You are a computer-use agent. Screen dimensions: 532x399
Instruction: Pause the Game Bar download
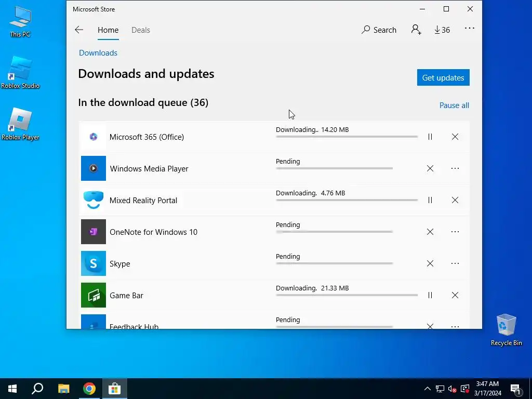430,295
